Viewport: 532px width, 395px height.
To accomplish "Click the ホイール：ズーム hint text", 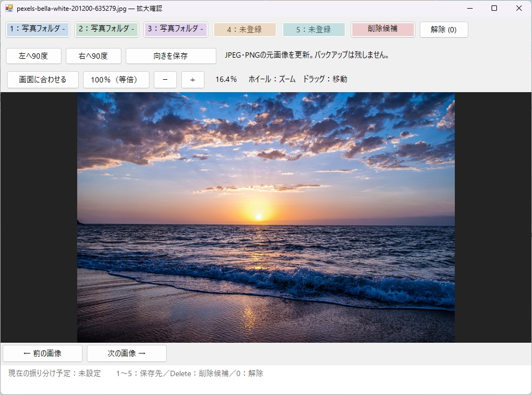I will pos(272,79).
